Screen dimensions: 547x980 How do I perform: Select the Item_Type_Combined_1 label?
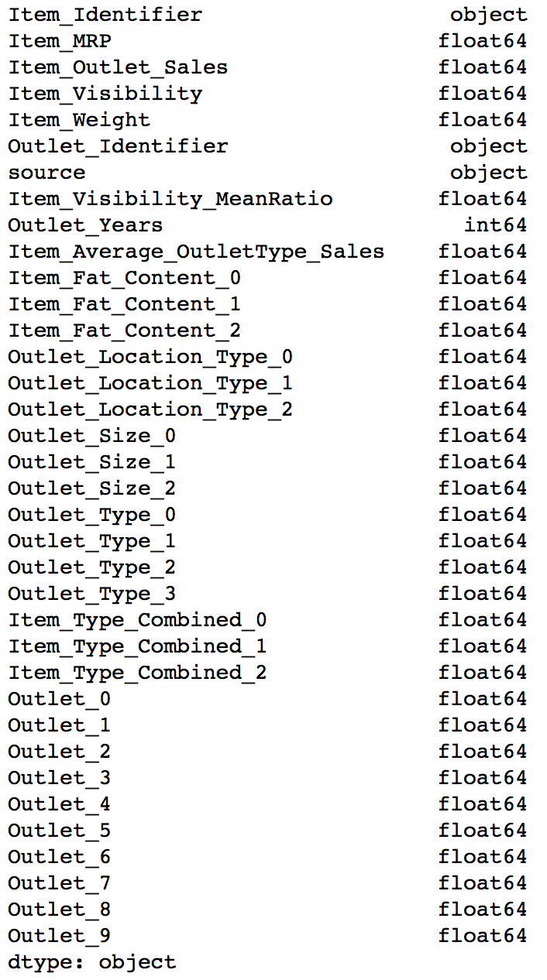click(138, 646)
